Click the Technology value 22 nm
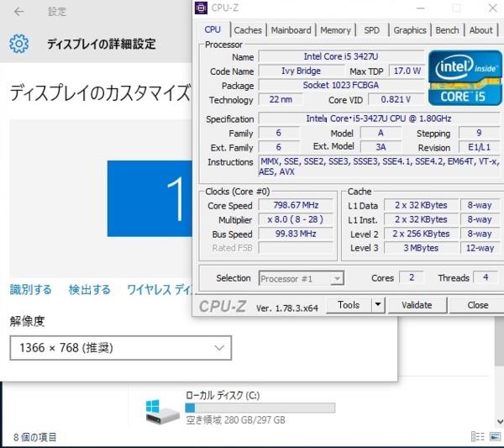The width and height of the screenshot is (504, 448). [x=281, y=99]
